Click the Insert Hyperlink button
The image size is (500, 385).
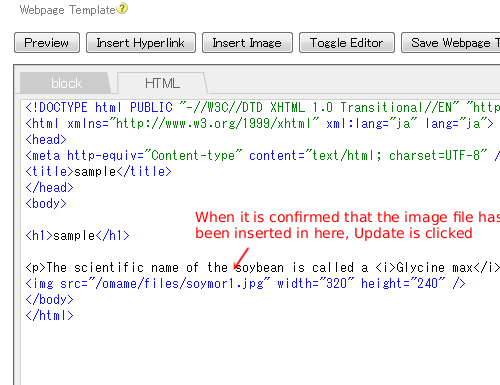141,43
